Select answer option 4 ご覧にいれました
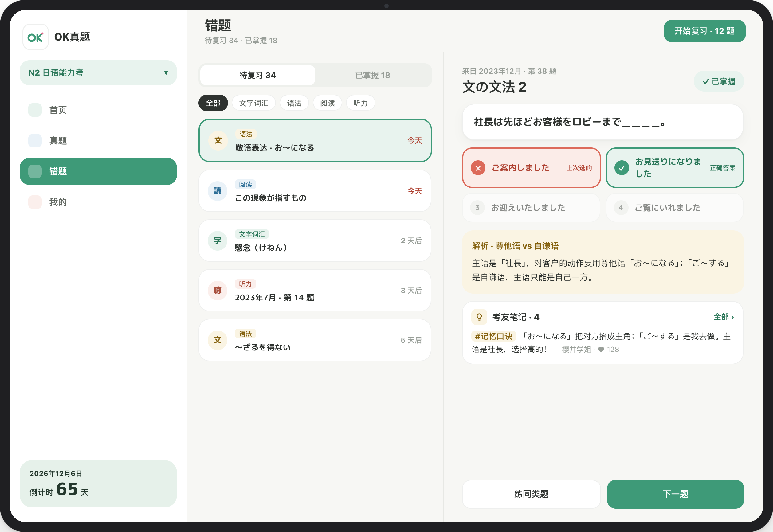 coord(675,208)
